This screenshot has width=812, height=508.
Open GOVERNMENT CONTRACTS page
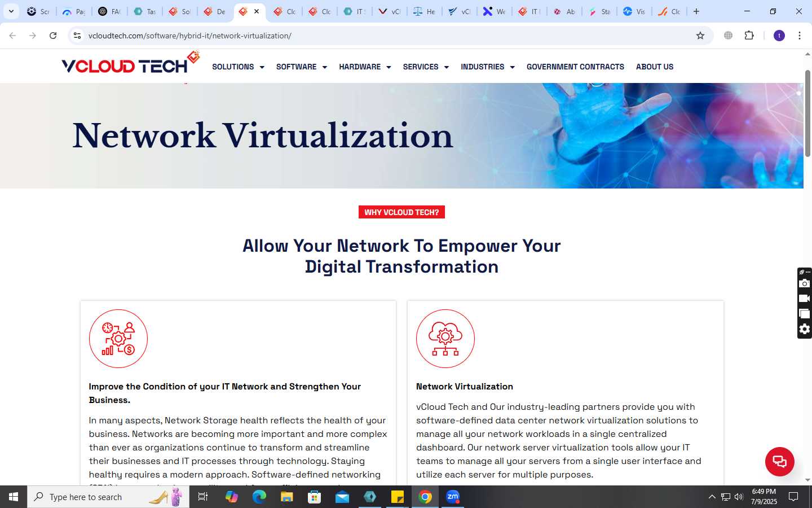pos(575,67)
